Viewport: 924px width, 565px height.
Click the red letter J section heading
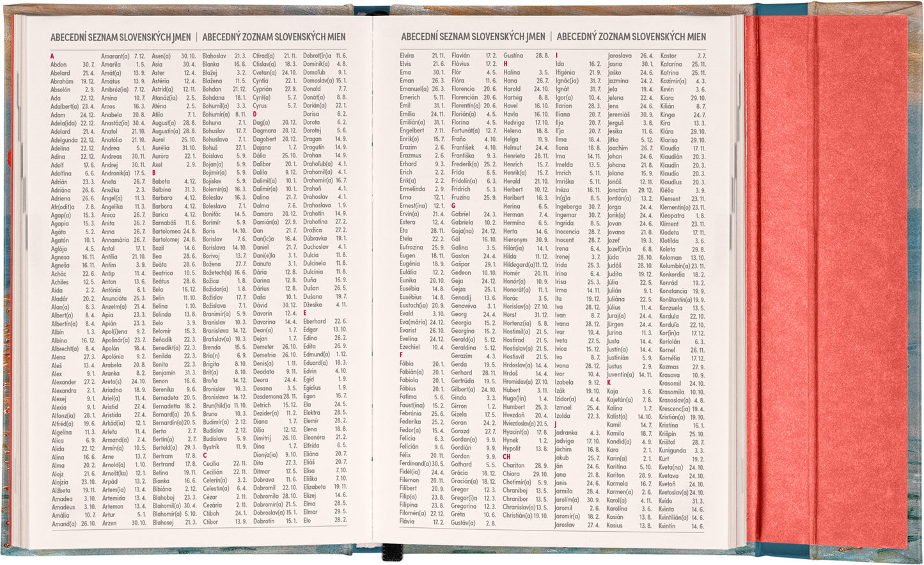(x=556, y=424)
